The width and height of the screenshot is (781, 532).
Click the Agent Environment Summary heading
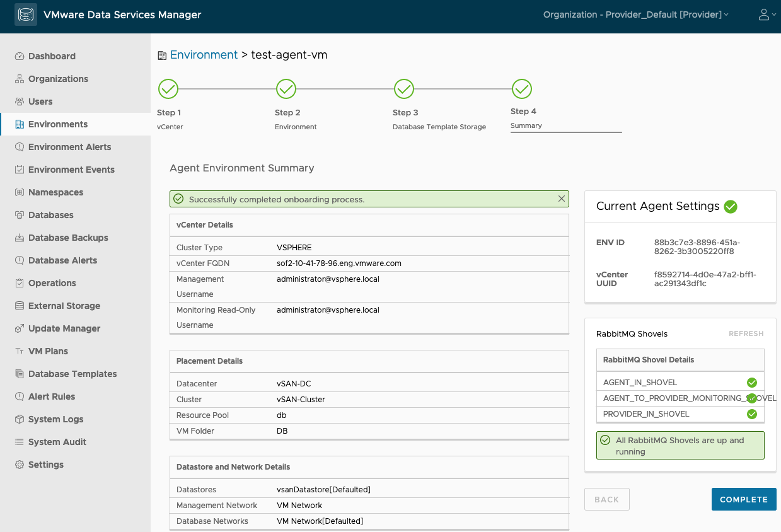242,168
